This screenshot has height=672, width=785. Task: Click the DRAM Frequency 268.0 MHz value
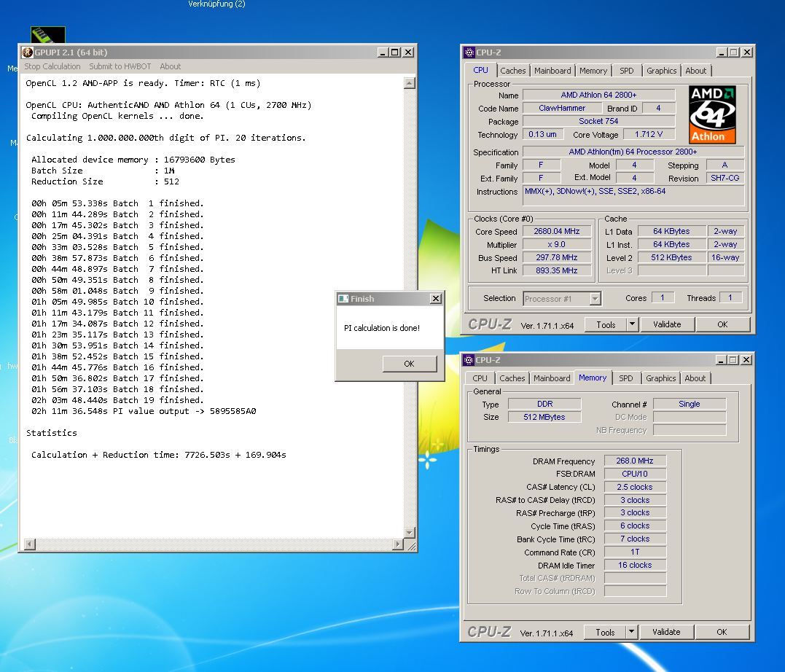tap(635, 461)
